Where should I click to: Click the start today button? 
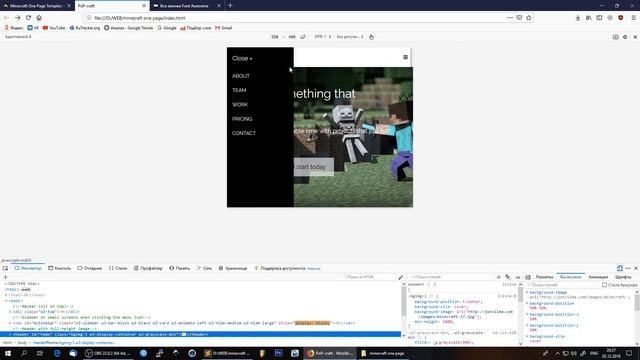coord(313,167)
